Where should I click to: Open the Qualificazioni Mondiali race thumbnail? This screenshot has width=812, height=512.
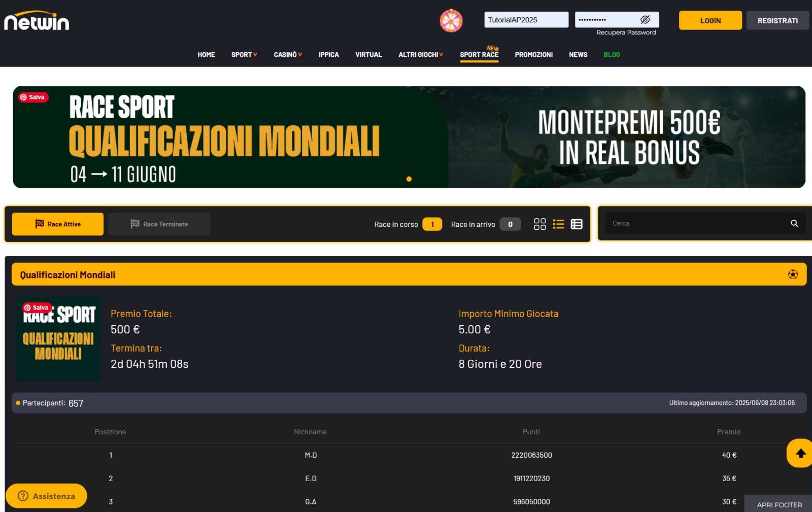pos(58,339)
